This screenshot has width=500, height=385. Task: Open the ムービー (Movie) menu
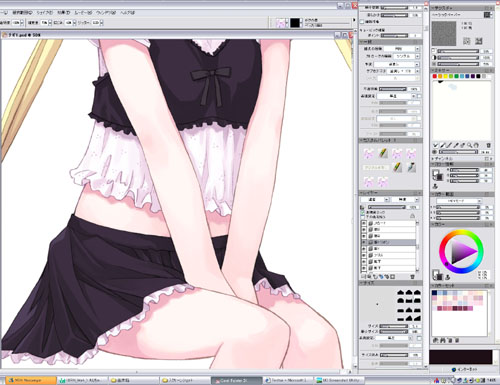click(x=83, y=13)
